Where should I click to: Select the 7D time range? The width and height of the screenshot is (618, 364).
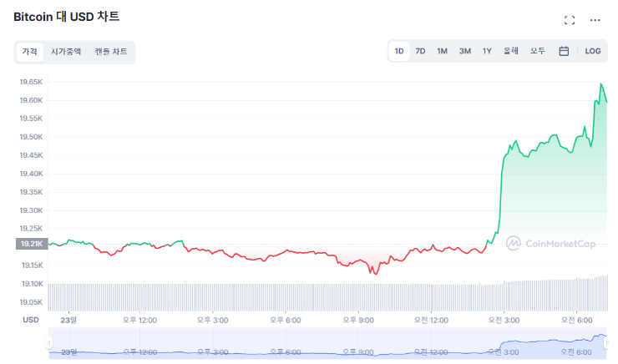point(420,51)
